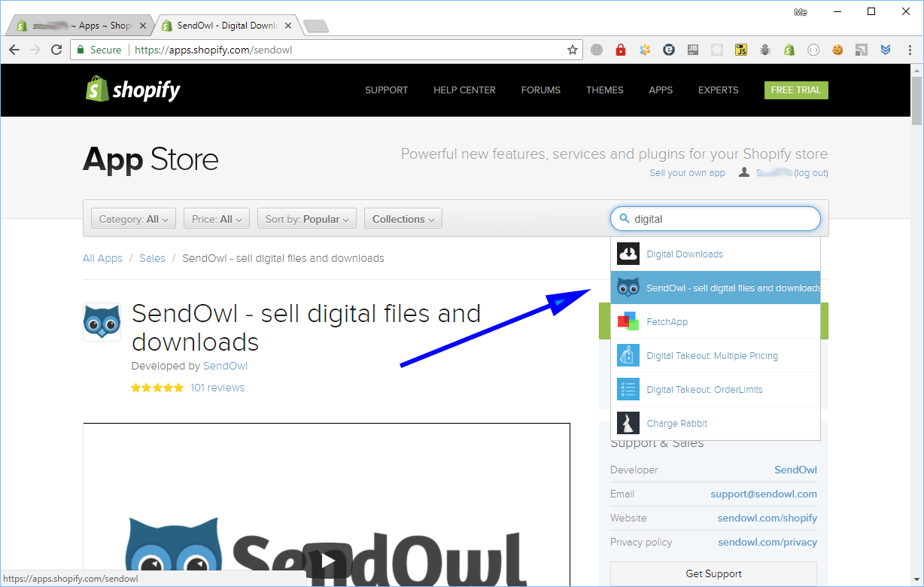Click the bug extension icon
The height and width of the screenshot is (587, 924).
coord(765,50)
